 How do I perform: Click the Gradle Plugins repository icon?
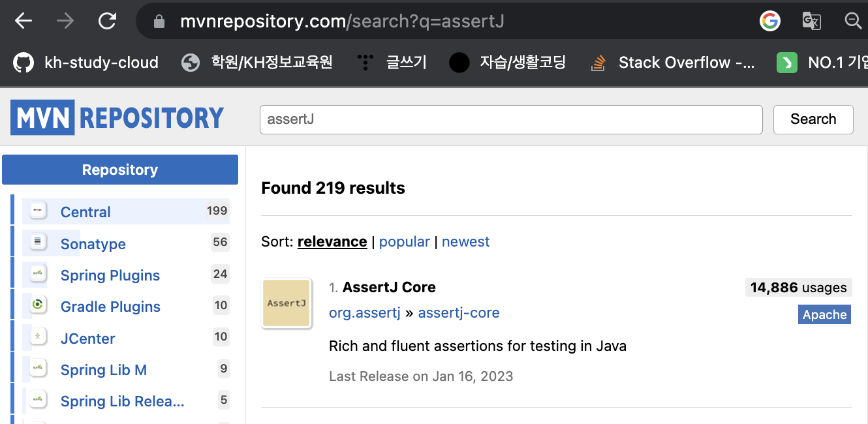pos(38,305)
